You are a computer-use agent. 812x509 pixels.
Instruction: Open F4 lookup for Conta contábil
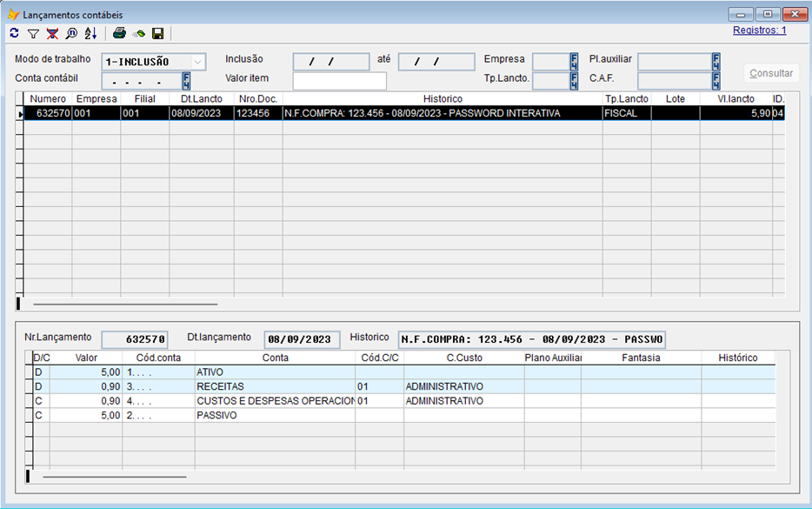point(186,81)
